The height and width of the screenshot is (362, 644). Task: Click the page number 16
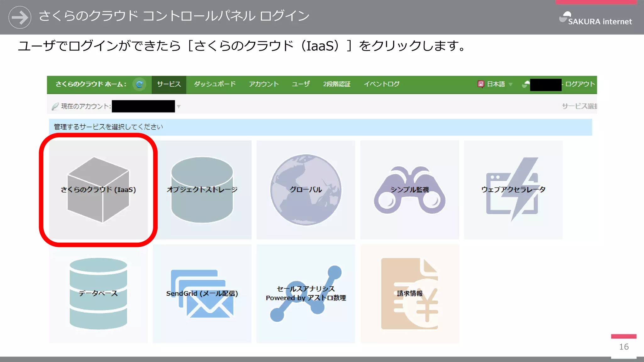click(624, 347)
